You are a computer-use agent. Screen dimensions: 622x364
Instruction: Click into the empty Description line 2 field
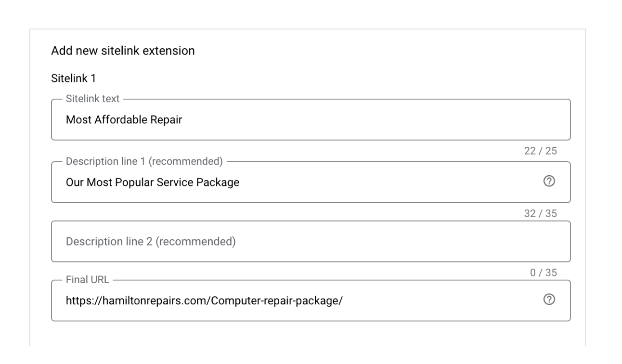[x=311, y=241]
